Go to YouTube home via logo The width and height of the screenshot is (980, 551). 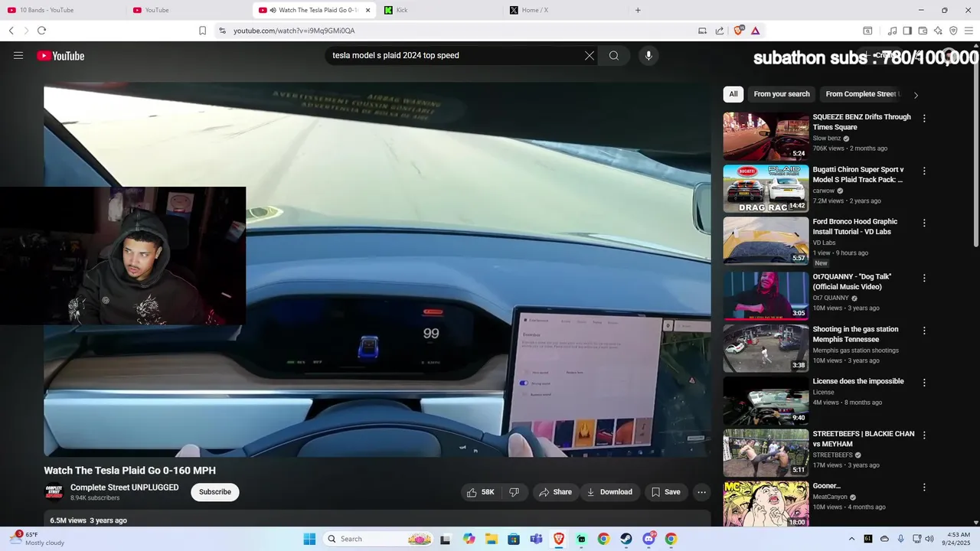click(60, 55)
